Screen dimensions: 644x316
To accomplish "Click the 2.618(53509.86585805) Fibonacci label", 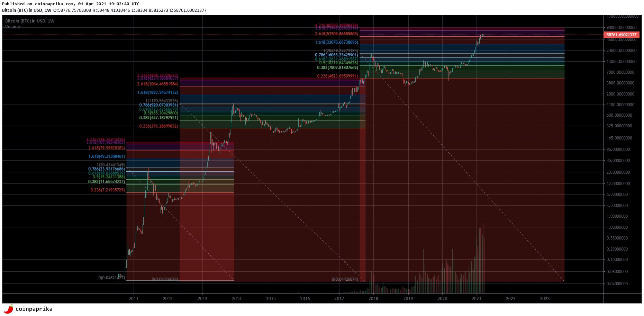I will [x=336, y=34].
